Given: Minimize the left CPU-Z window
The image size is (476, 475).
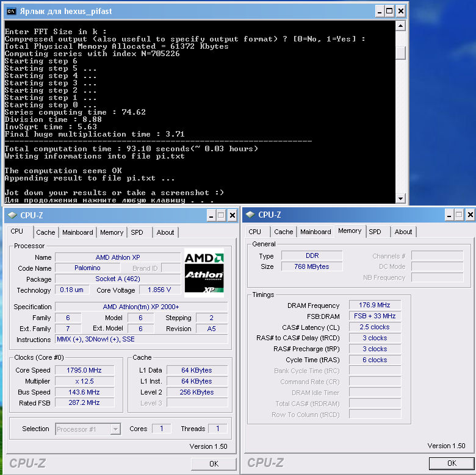Looking at the screenshot, I should 211,216.
